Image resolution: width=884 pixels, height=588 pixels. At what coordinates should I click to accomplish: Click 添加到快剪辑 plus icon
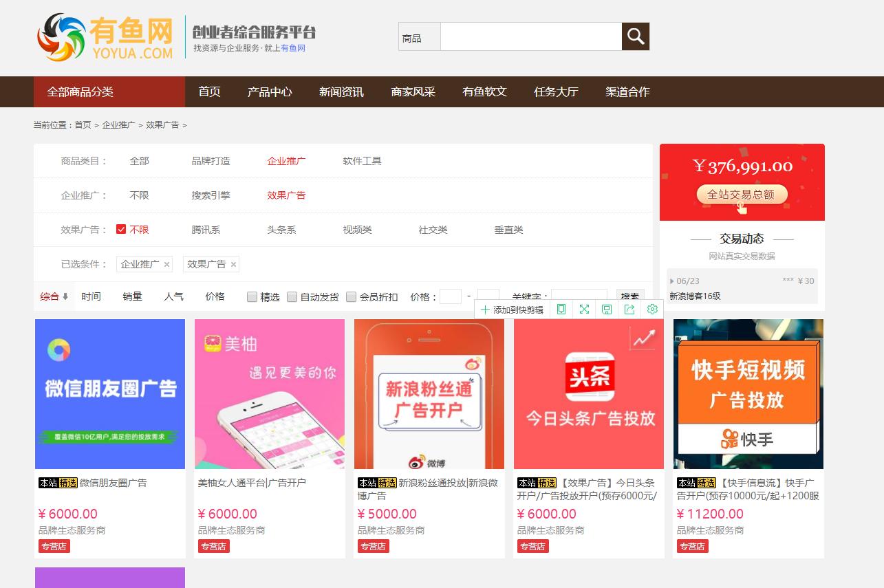(485, 309)
